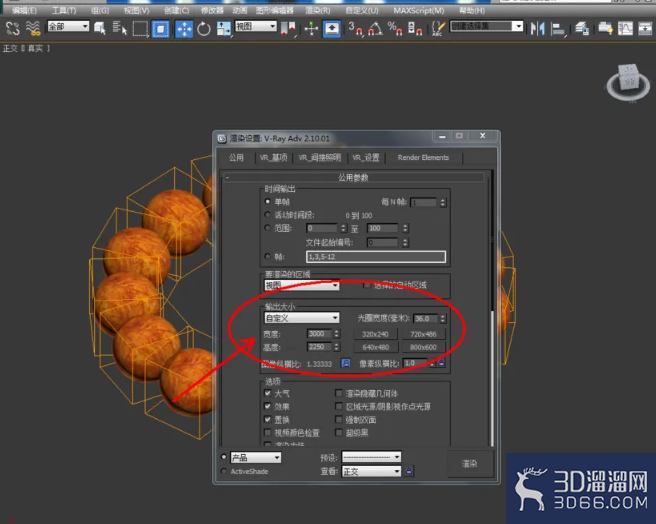656x524 pixels.
Task: Switch to the VR_基项 tab
Action: 273,157
